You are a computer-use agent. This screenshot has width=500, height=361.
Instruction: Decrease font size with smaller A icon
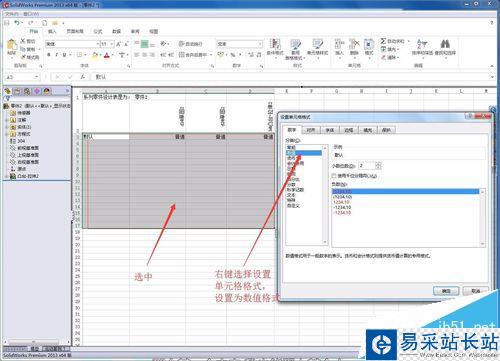point(126,44)
